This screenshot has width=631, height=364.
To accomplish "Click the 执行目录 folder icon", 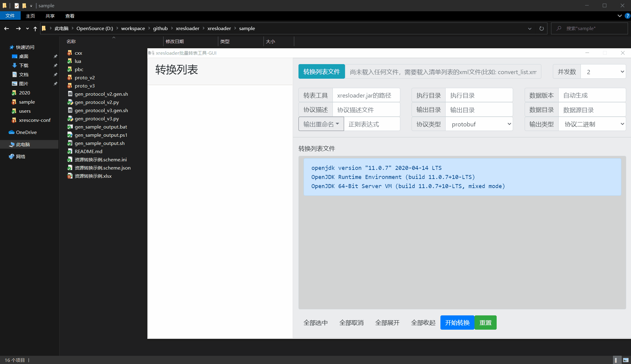I will click(x=428, y=95).
